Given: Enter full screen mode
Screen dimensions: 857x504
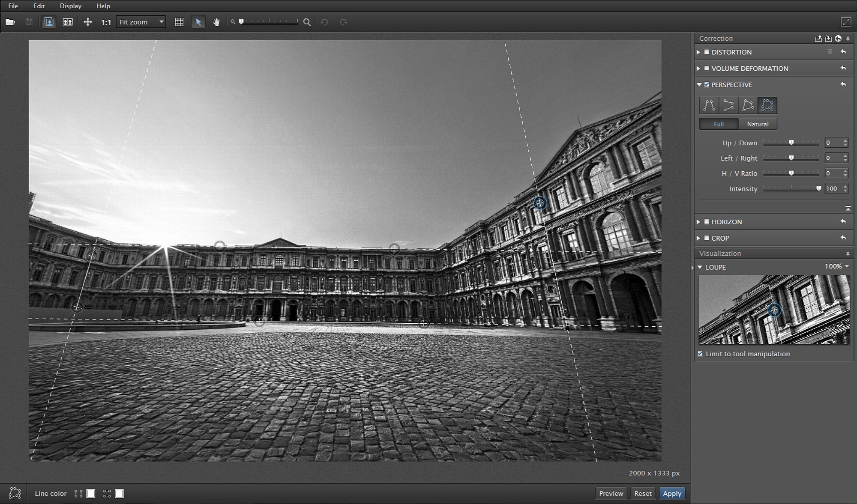Looking at the screenshot, I should click(x=846, y=22).
